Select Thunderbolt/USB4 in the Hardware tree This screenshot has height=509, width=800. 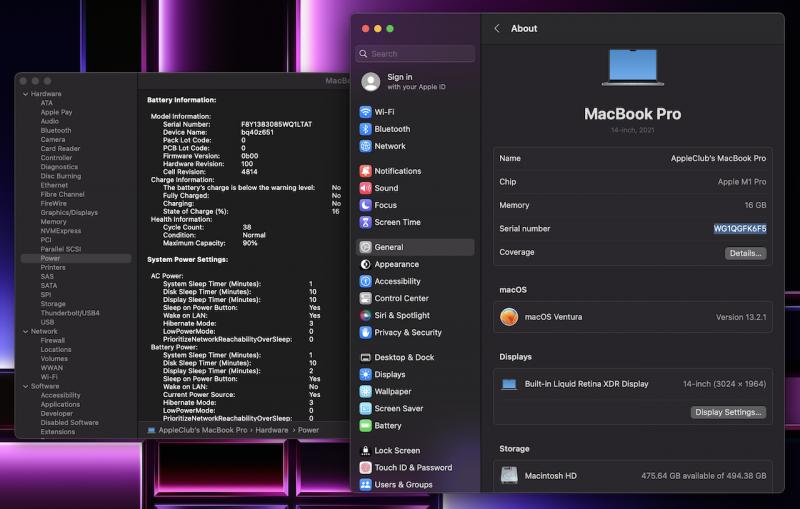click(70, 313)
